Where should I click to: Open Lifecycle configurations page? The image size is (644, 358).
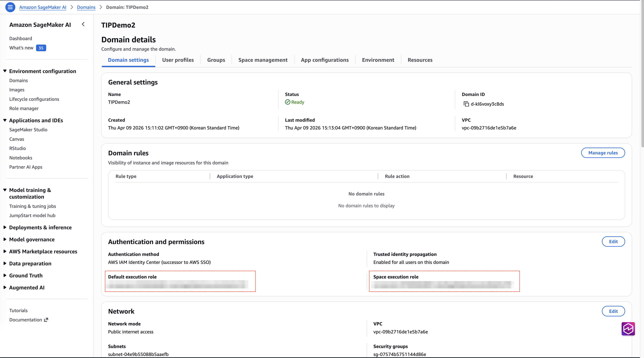(x=34, y=99)
